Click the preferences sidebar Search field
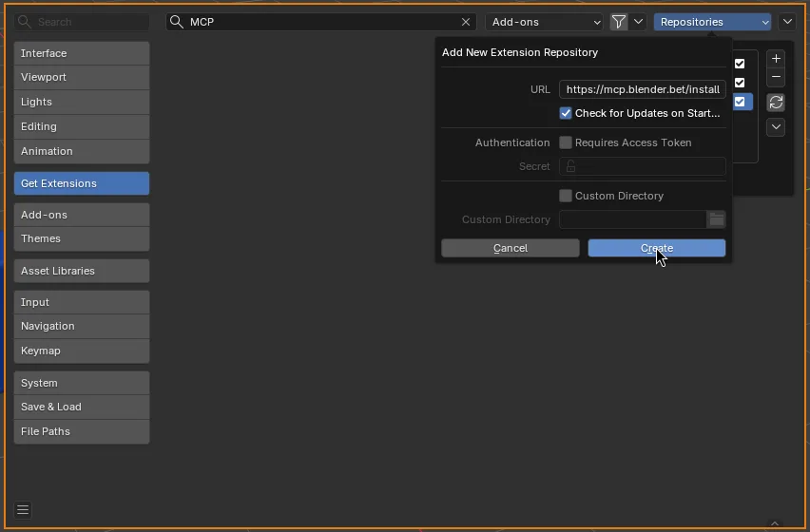The image size is (810, 532). point(82,22)
